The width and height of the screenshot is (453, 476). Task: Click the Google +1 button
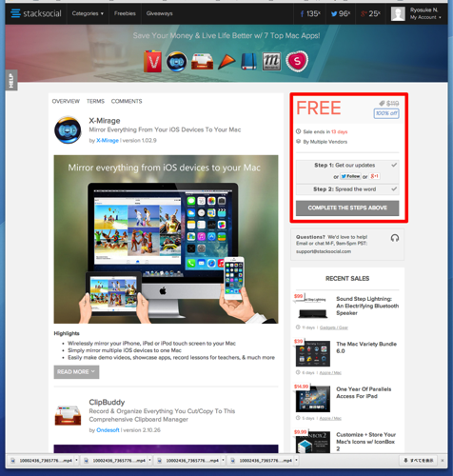click(374, 176)
